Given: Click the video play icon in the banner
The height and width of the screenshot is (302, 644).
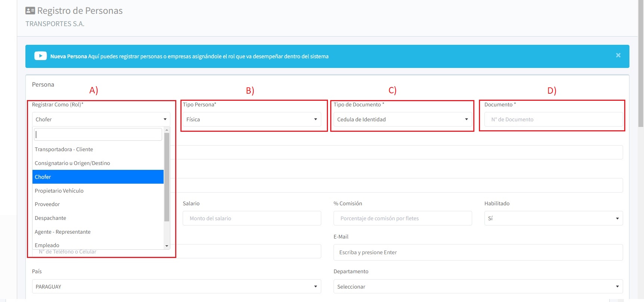Looking at the screenshot, I should [x=40, y=56].
